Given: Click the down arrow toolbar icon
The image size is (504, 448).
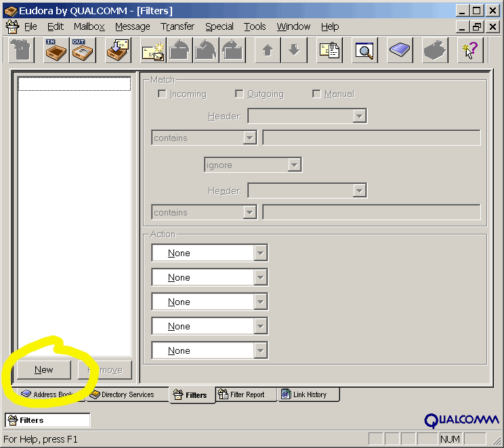Looking at the screenshot, I should point(294,50).
